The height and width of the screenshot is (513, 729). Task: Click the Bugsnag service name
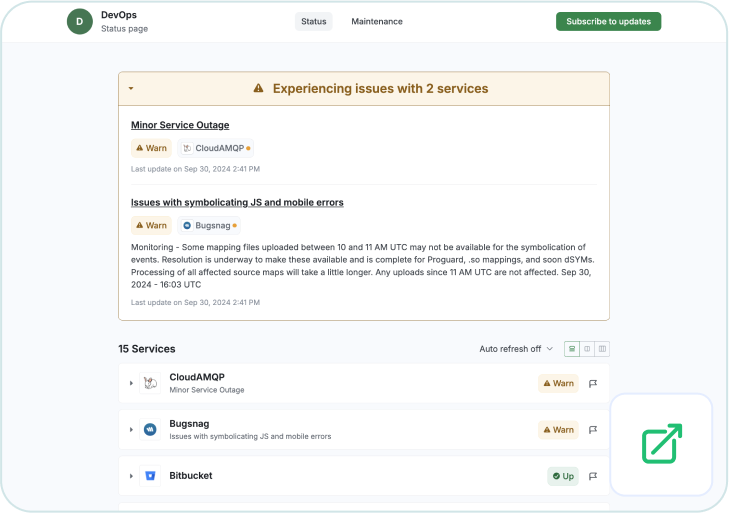tap(189, 424)
